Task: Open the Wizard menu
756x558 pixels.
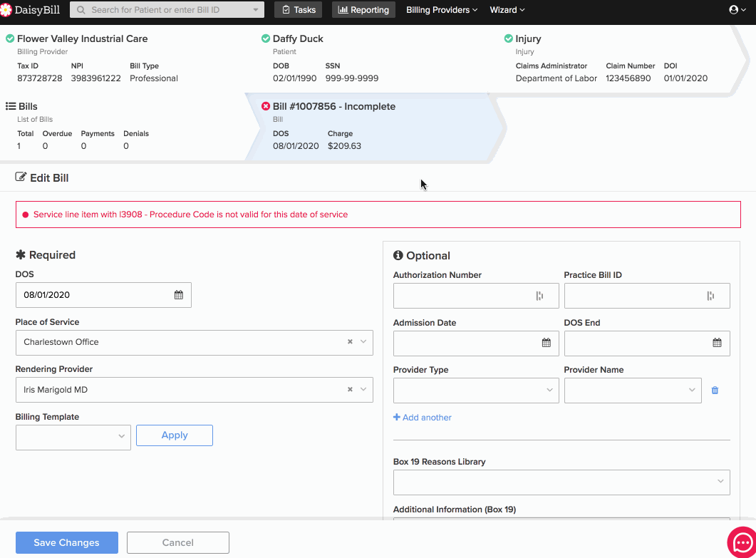Action: tap(507, 10)
